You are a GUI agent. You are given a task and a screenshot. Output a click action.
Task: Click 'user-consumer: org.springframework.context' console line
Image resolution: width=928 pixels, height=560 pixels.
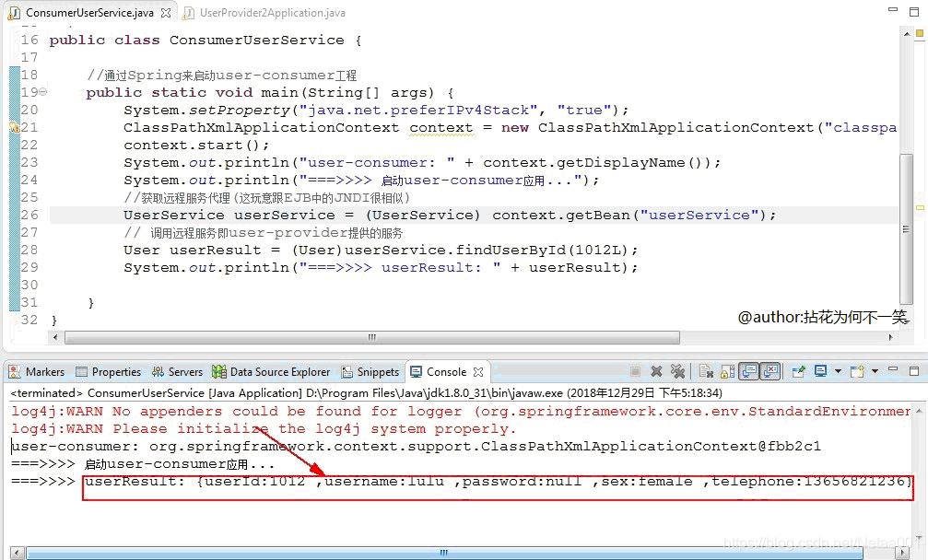tap(417, 447)
